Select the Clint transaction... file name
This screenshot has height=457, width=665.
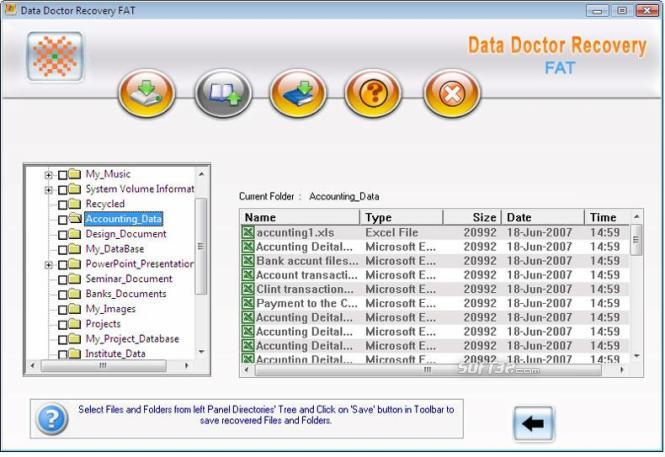pyautogui.click(x=305, y=289)
